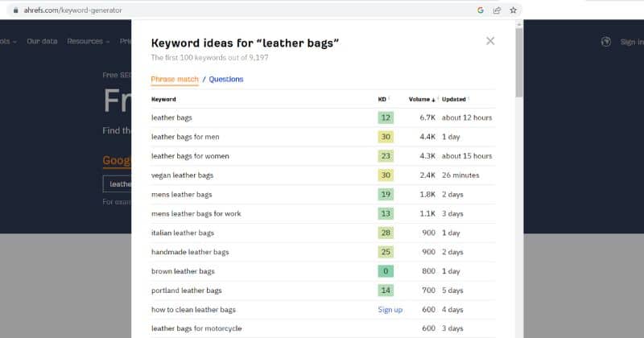
Task: Sort by the Updated column header
Action: click(x=455, y=99)
